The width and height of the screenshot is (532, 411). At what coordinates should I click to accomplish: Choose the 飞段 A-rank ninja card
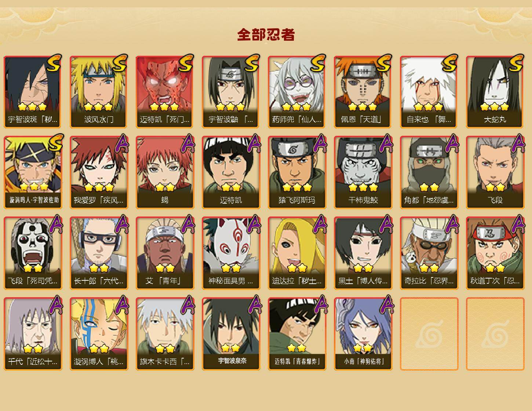pos(495,172)
